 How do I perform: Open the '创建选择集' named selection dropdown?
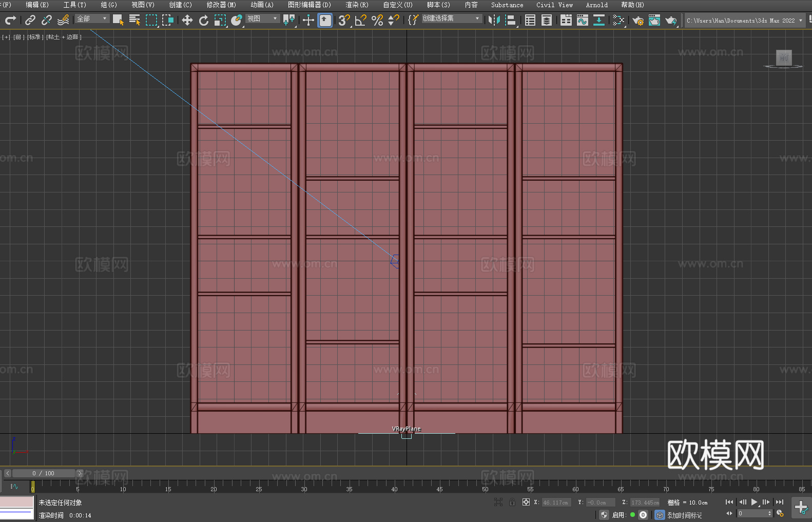tap(452, 18)
